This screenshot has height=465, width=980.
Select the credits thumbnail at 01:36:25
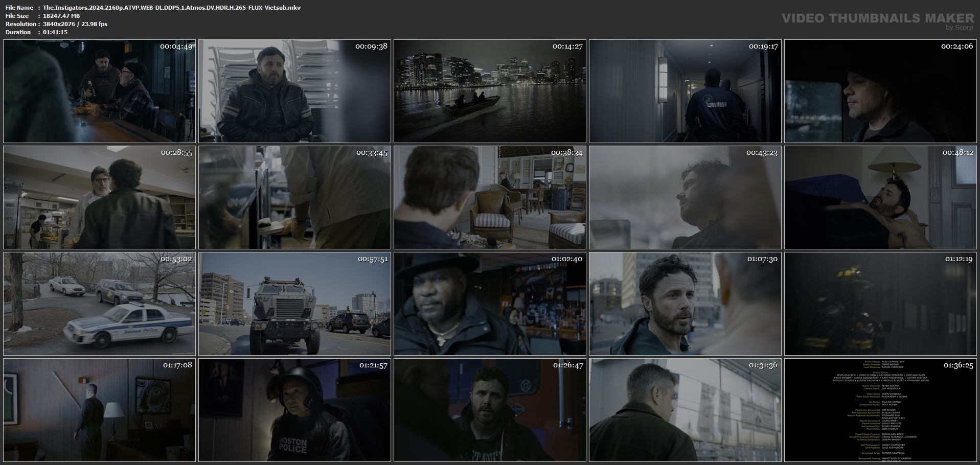point(880,410)
